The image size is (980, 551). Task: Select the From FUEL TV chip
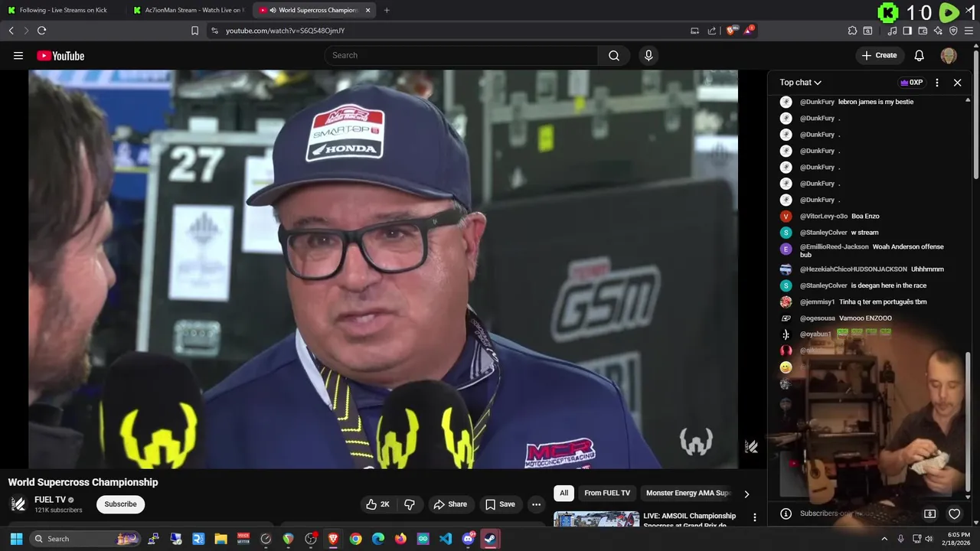coord(607,493)
